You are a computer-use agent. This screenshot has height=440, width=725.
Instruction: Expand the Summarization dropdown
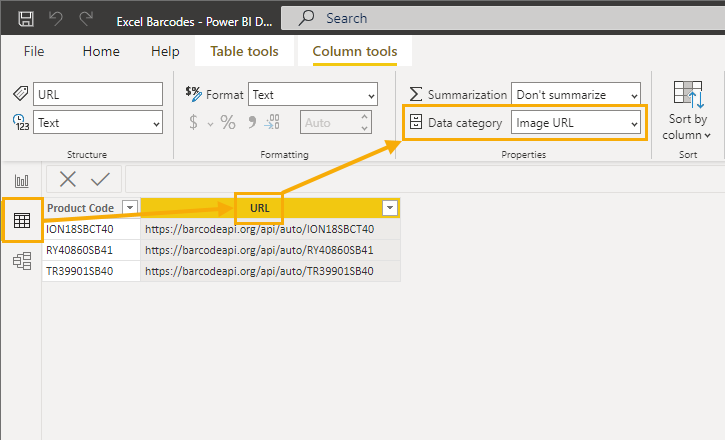(576, 95)
